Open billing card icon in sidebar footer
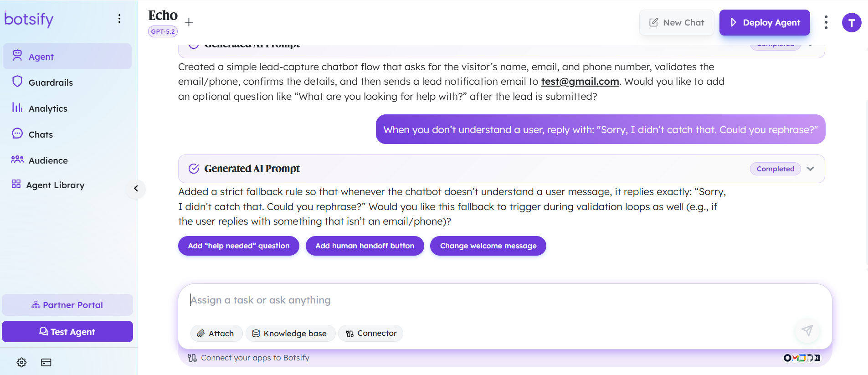 click(46, 362)
